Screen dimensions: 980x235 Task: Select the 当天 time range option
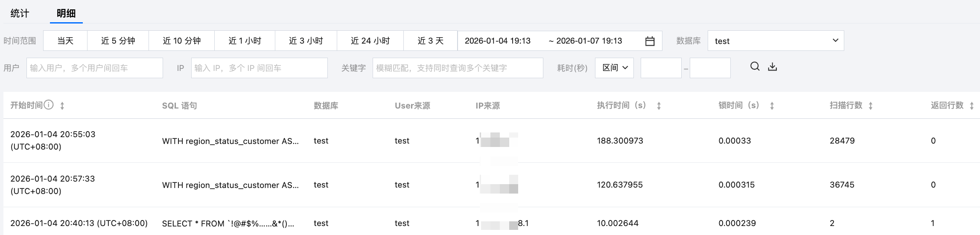(65, 41)
